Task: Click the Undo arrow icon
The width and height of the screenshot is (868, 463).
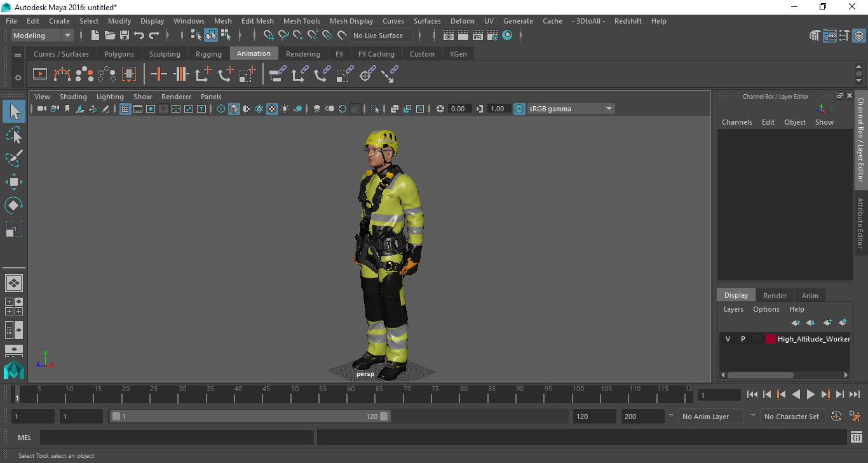Action: (139, 36)
